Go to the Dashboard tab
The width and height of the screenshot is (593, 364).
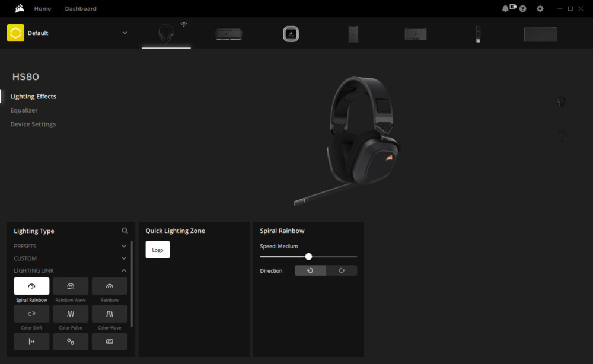81,8
